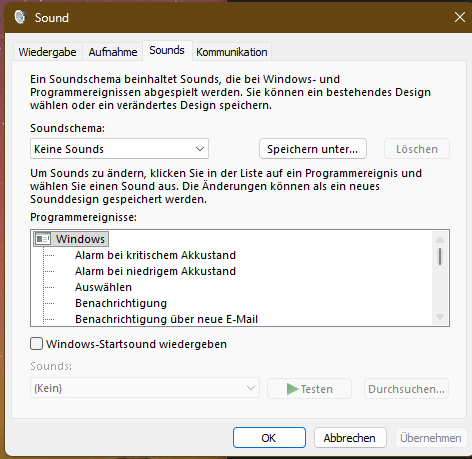
Task: Select the Auswählen program event
Action: (x=103, y=287)
